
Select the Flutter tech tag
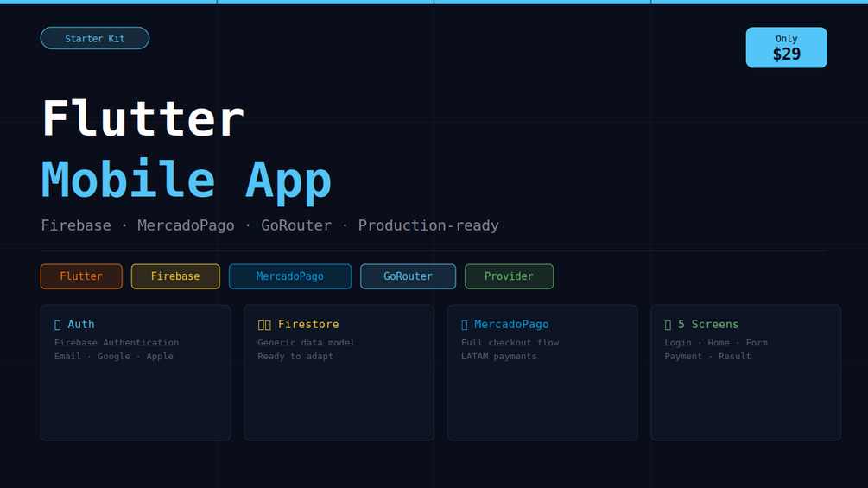click(x=81, y=276)
